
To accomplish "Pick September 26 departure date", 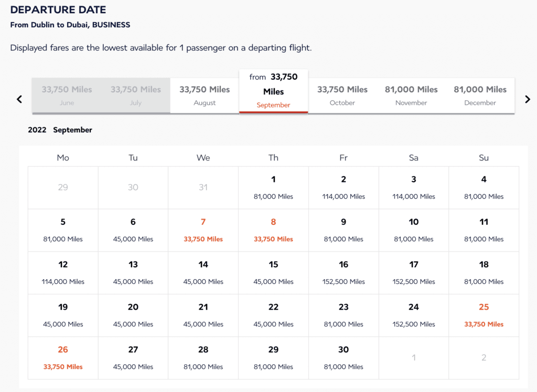I will (63, 357).
